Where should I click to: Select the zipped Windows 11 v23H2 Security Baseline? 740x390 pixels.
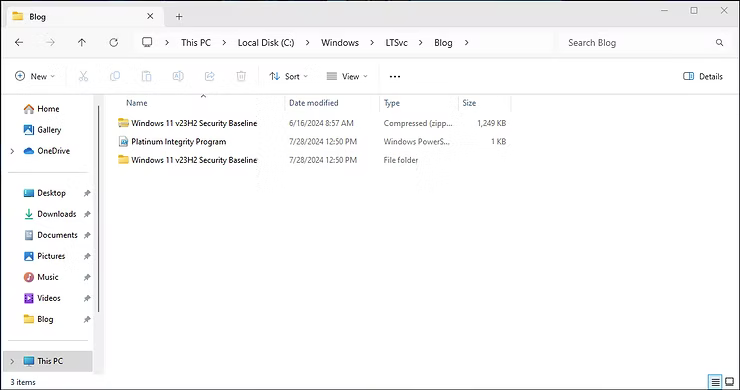[x=194, y=123]
